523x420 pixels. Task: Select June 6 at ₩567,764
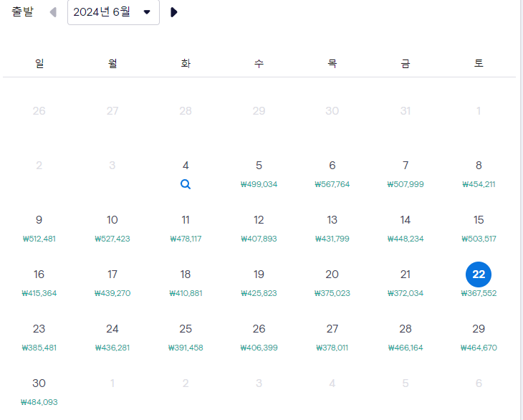(x=332, y=174)
